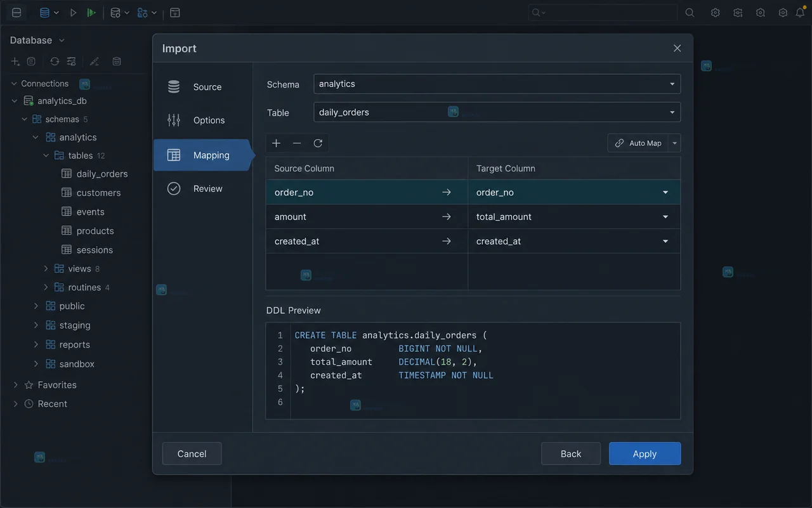812x508 pixels.
Task: Click the refresh icon in Database panel toolbar
Action: [55, 62]
